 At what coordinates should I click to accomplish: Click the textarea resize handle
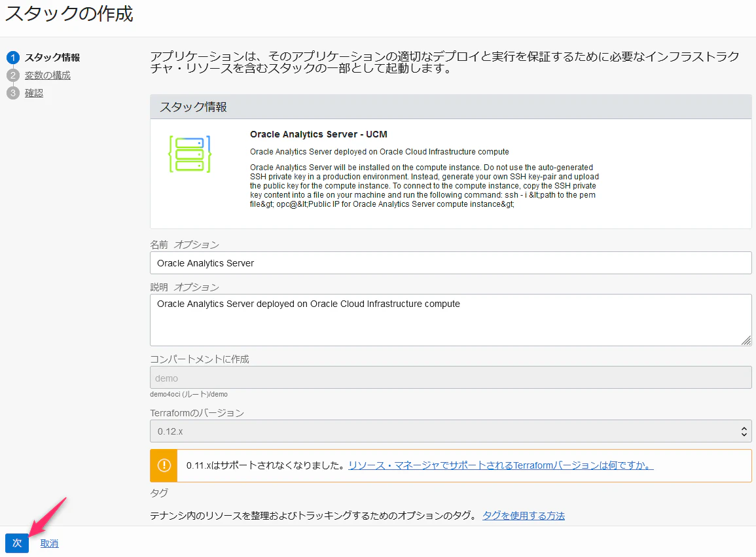tap(746, 340)
